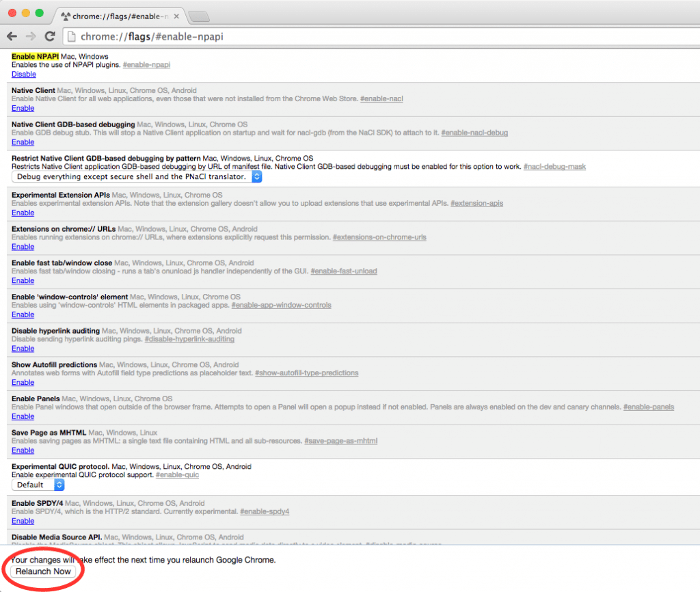Open the #enable-panels anchor link
Image resolution: width=700 pixels, height=592 pixels.
(649, 407)
